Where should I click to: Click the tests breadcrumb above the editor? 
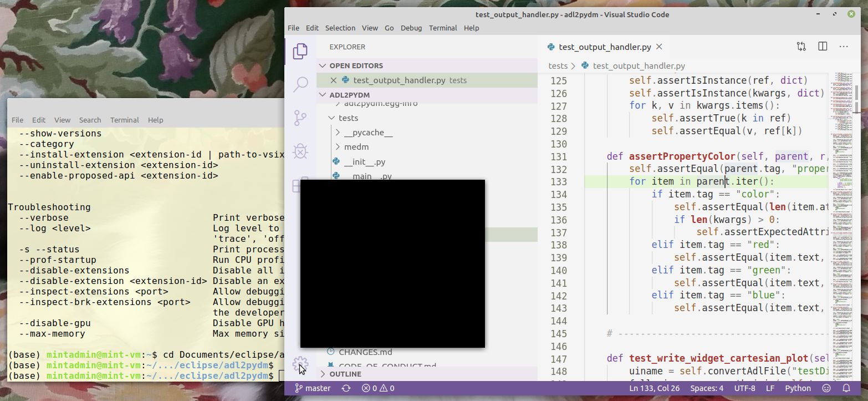[x=558, y=65]
